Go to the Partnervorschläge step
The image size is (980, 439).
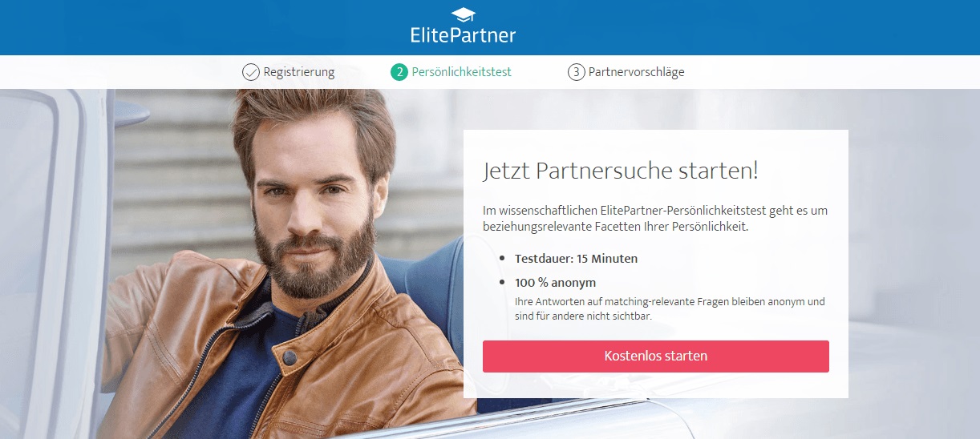637,72
